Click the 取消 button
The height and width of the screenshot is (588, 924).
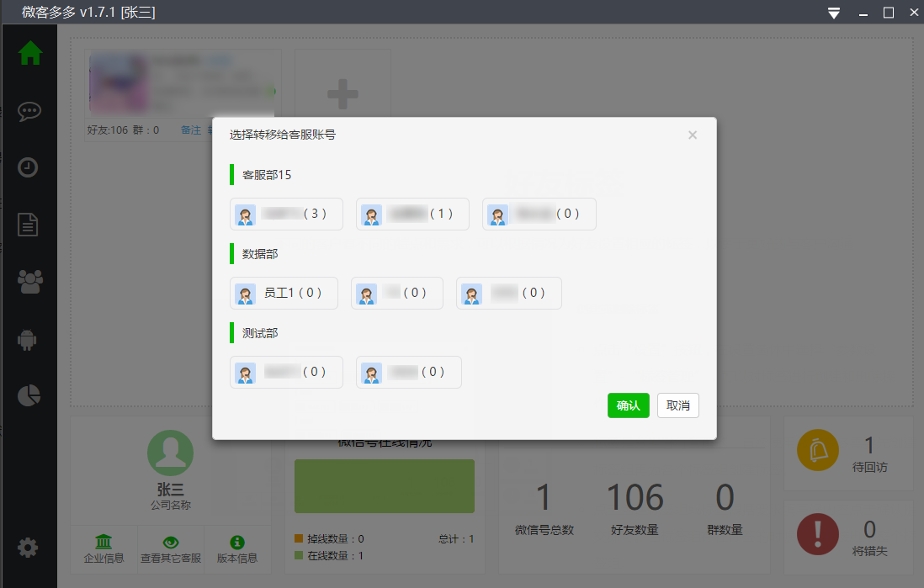pos(678,405)
